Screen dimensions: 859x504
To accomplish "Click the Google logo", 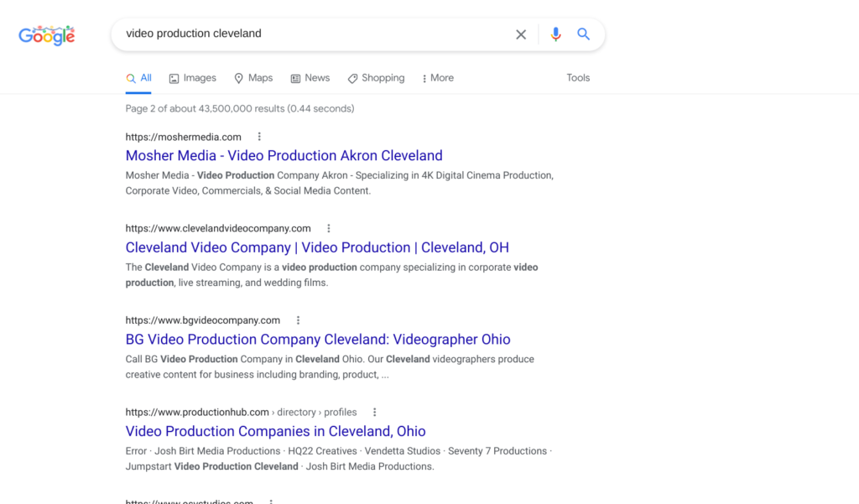I will (47, 35).
